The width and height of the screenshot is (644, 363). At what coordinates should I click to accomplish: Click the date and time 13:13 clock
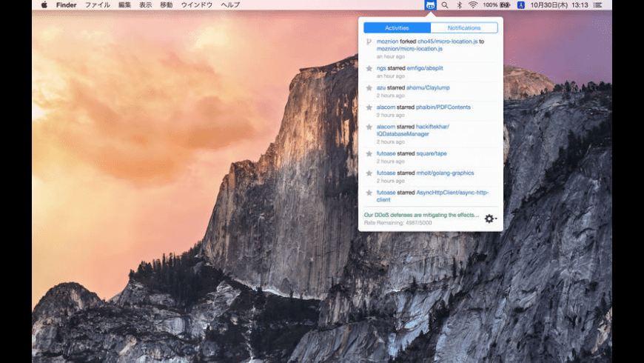coord(560,5)
